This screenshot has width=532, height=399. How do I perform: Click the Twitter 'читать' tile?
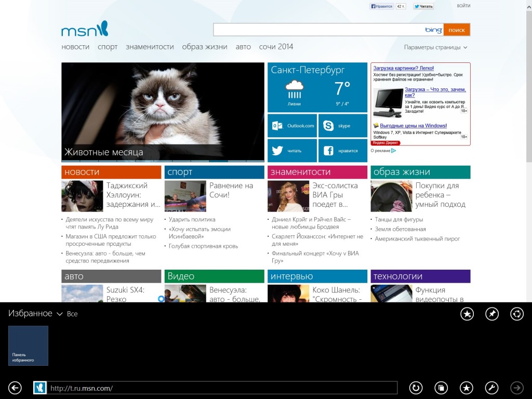coord(292,151)
